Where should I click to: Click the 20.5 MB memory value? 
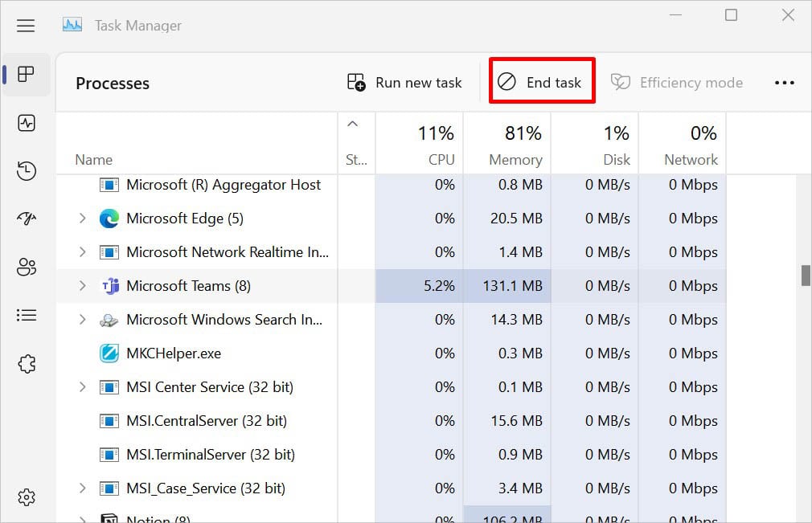click(x=516, y=219)
